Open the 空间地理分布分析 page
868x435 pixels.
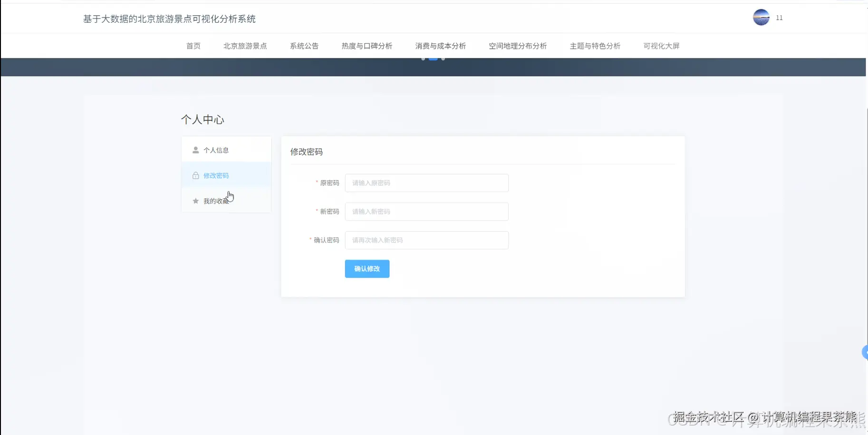(518, 46)
